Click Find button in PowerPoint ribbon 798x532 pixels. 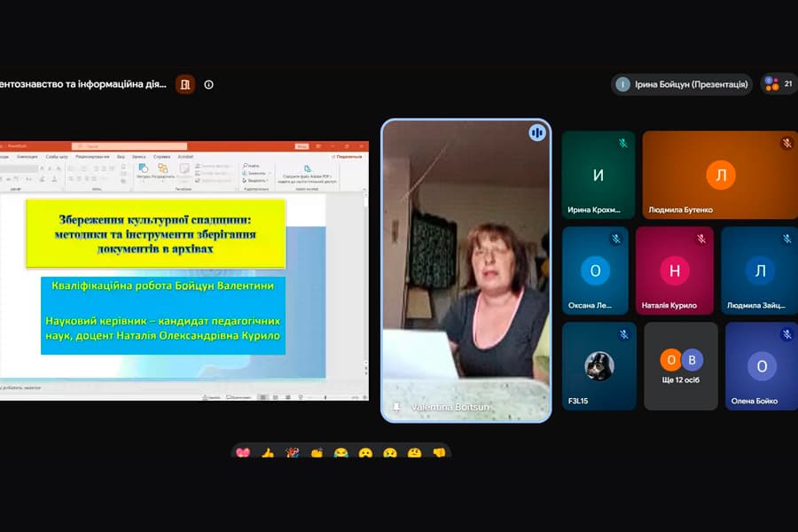pos(252,166)
